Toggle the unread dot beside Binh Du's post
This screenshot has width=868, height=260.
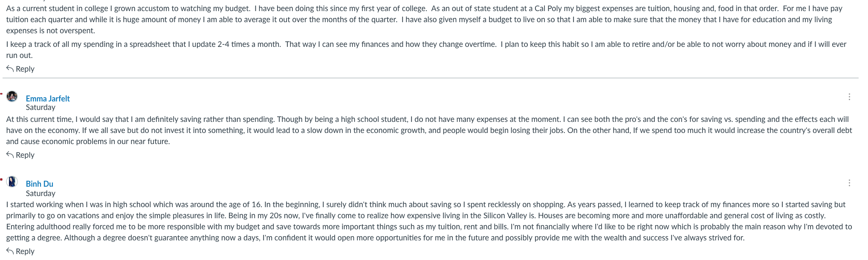[1, 179]
